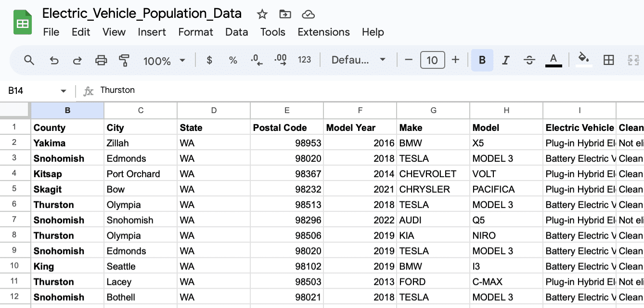Image resolution: width=644 pixels, height=308 pixels.
Task: Open the View menu
Action: pos(114,32)
